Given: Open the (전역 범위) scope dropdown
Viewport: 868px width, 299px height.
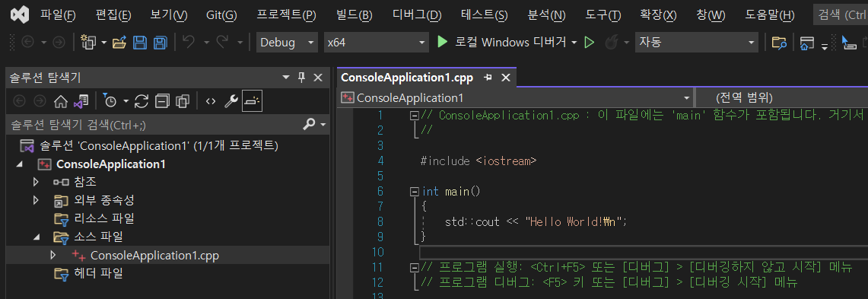Looking at the screenshot, I should click(x=781, y=98).
